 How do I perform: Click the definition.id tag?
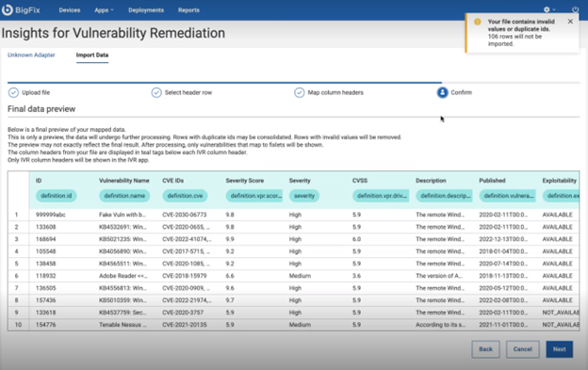(57, 196)
